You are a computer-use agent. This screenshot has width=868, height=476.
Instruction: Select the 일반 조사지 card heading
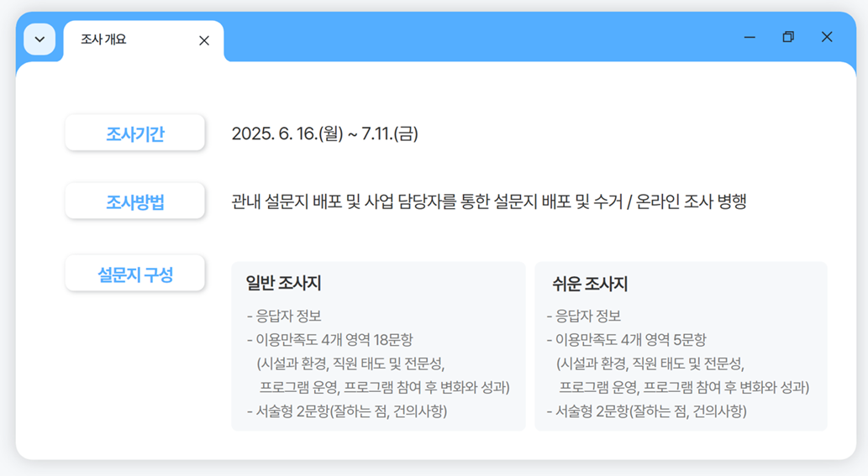tap(283, 284)
